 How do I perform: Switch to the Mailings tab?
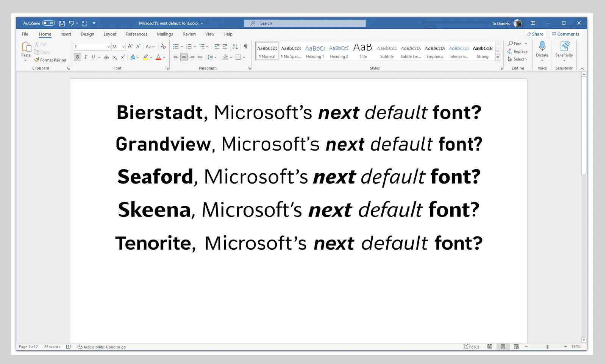pyautogui.click(x=165, y=34)
